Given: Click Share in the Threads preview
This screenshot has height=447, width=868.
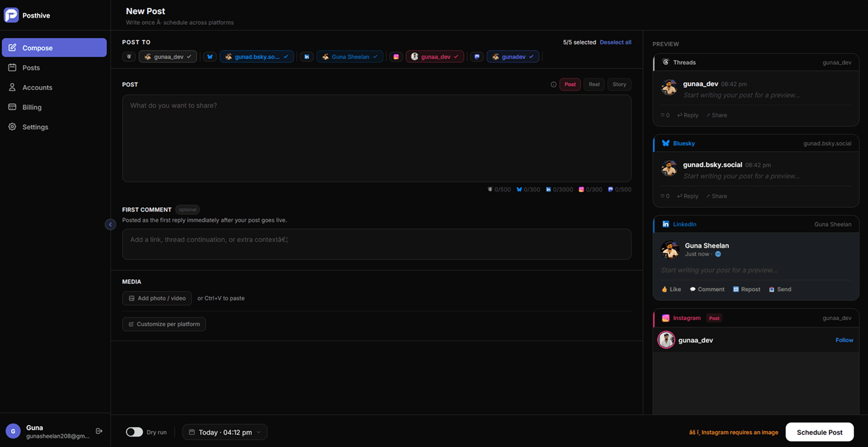Looking at the screenshot, I should [x=716, y=115].
